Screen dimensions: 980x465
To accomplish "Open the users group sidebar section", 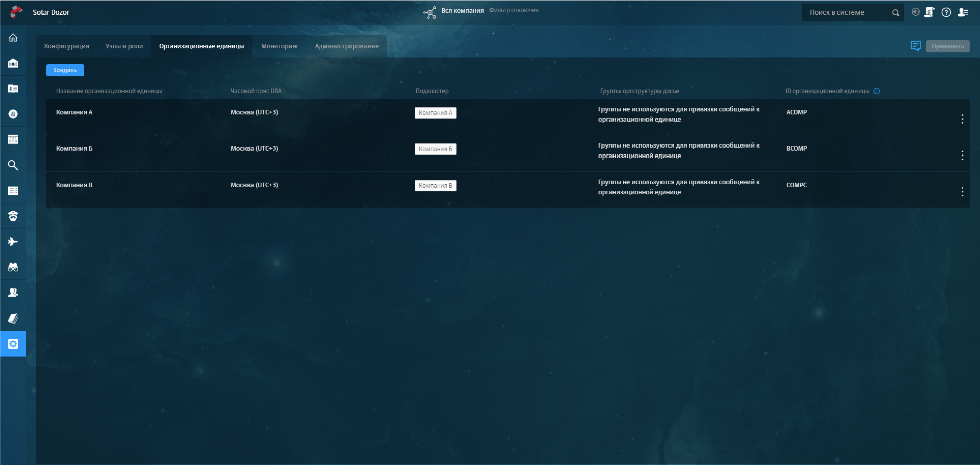I will tap(13, 292).
